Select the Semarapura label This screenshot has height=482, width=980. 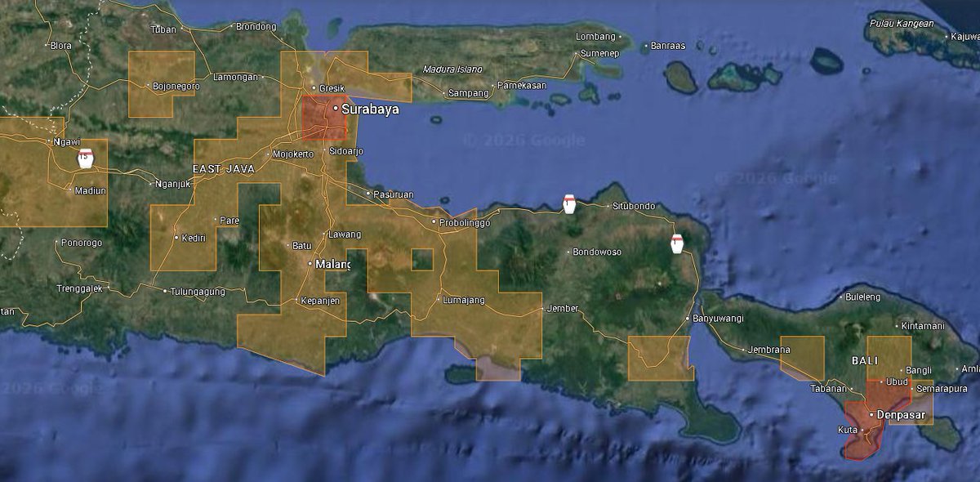click(942, 388)
